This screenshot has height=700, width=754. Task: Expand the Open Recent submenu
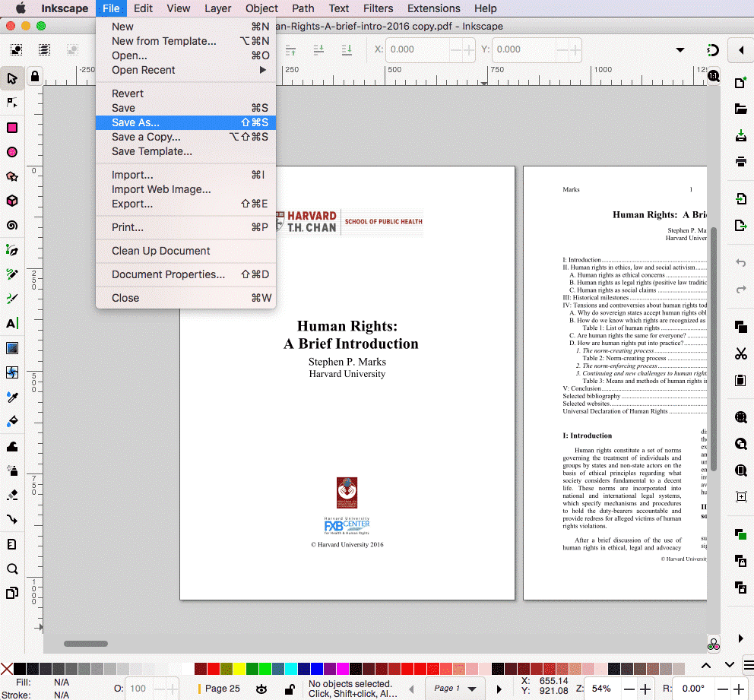coord(185,70)
